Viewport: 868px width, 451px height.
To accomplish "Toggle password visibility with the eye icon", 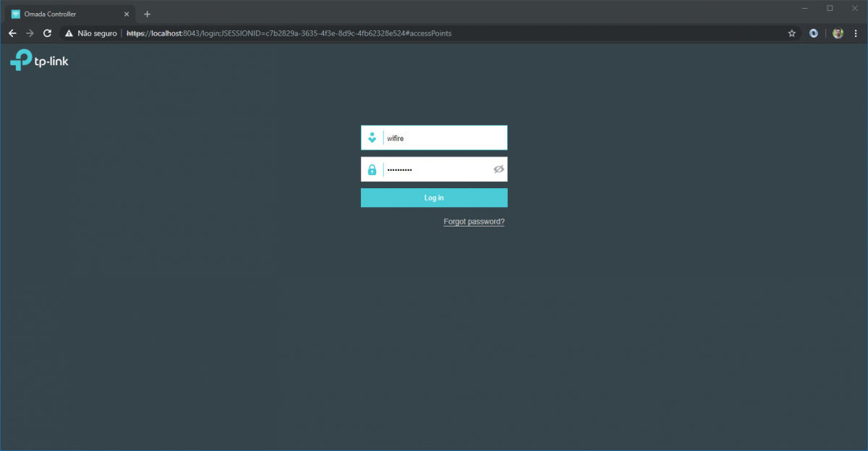I will pos(498,169).
